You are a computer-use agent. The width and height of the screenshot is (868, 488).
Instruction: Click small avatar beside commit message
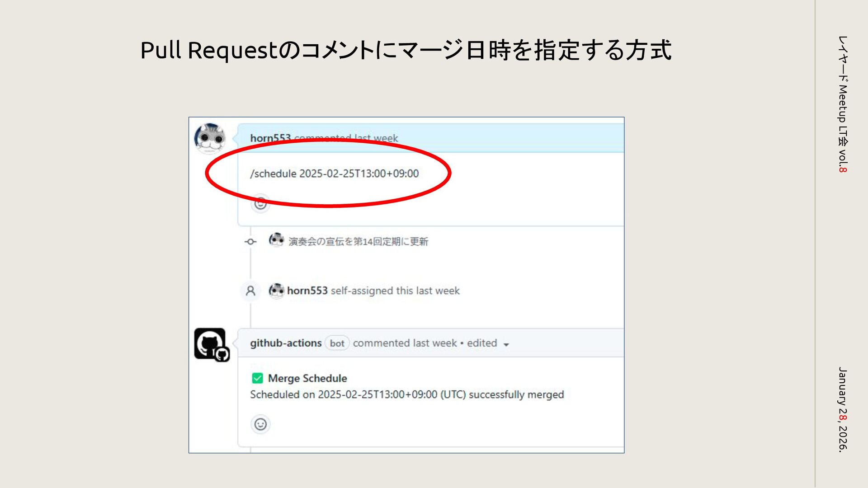(276, 240)
